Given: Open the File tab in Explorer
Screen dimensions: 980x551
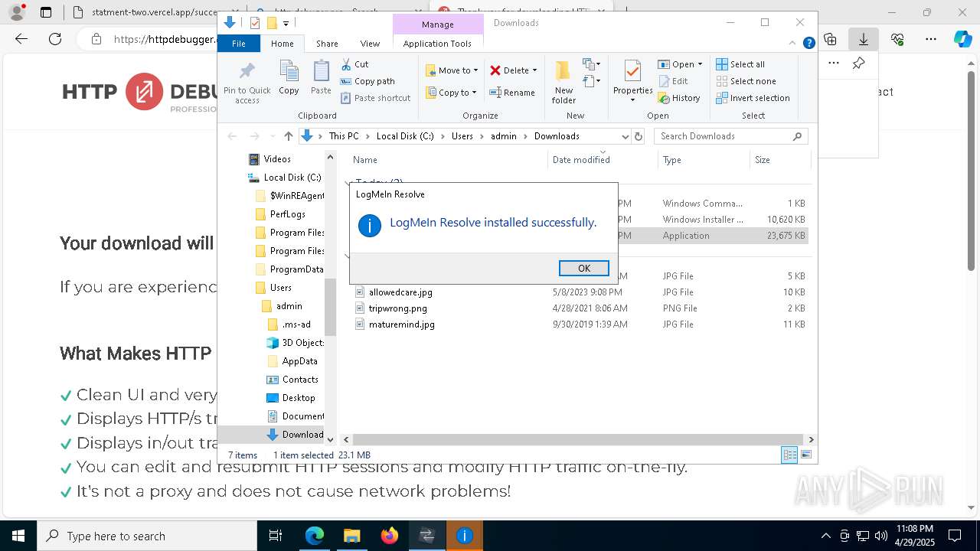Looking at the screenshot, I should [239, 44].
